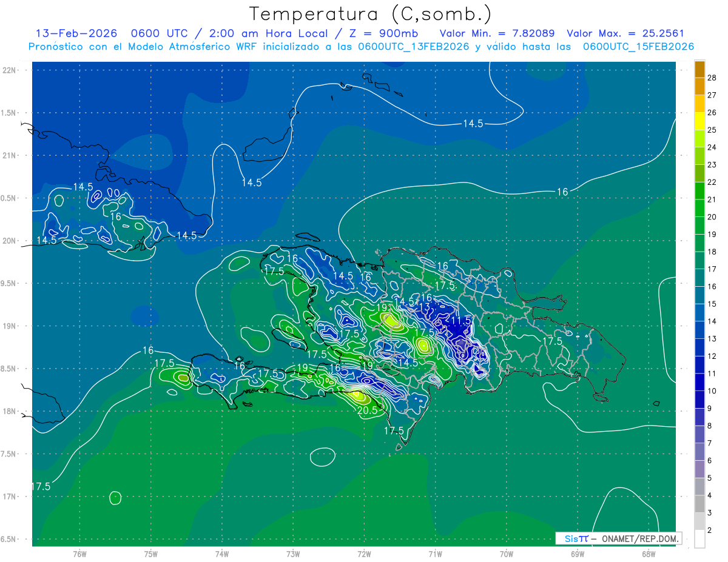Click the '69W' longitude axis label
Image resolution: width=728 pixels, height=562 pixels.
pyautogui.click(x=578, y=554)
